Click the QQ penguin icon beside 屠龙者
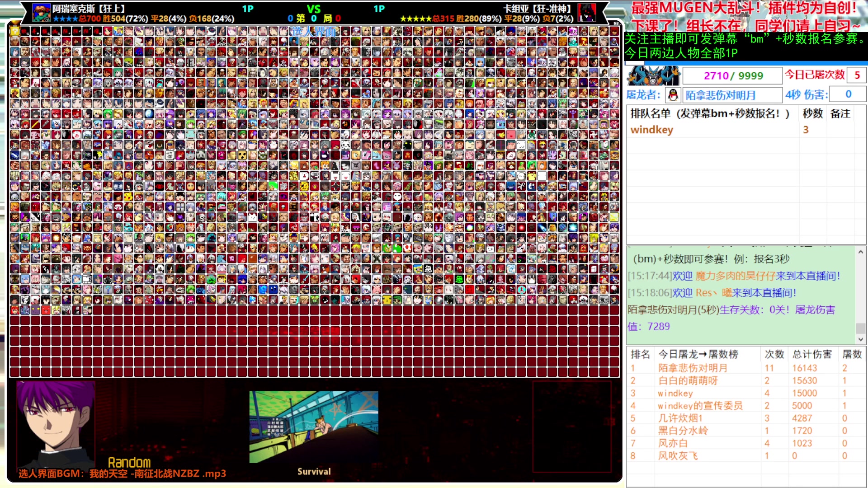The width and height of the screenshot is (868, 488). [x=673, y=95]
